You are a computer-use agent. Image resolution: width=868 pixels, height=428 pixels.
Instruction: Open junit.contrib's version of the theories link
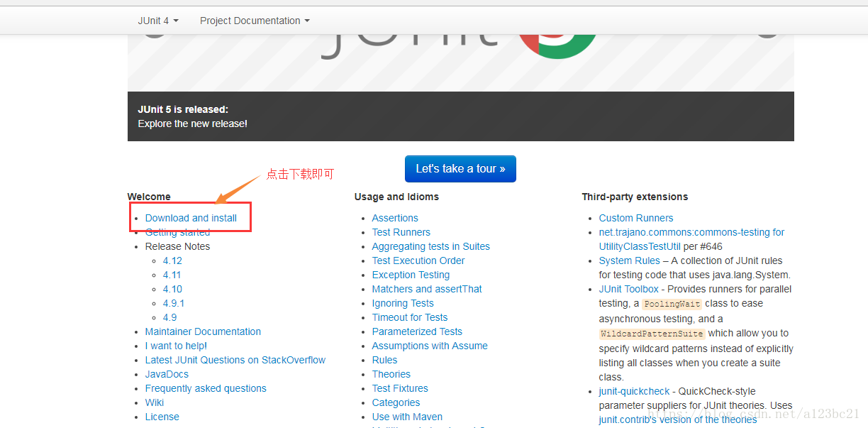[678, 419]
